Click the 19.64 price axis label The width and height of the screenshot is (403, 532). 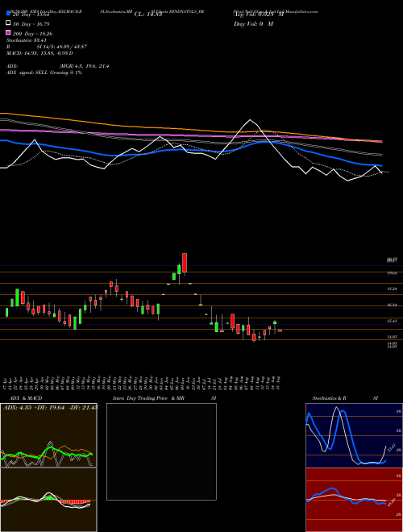392,273
